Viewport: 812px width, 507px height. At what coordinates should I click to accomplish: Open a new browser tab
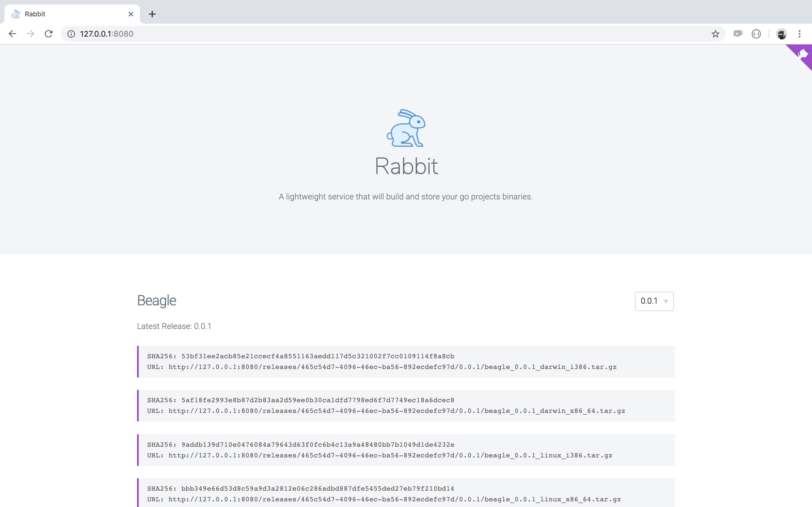(x=152, y=14)
